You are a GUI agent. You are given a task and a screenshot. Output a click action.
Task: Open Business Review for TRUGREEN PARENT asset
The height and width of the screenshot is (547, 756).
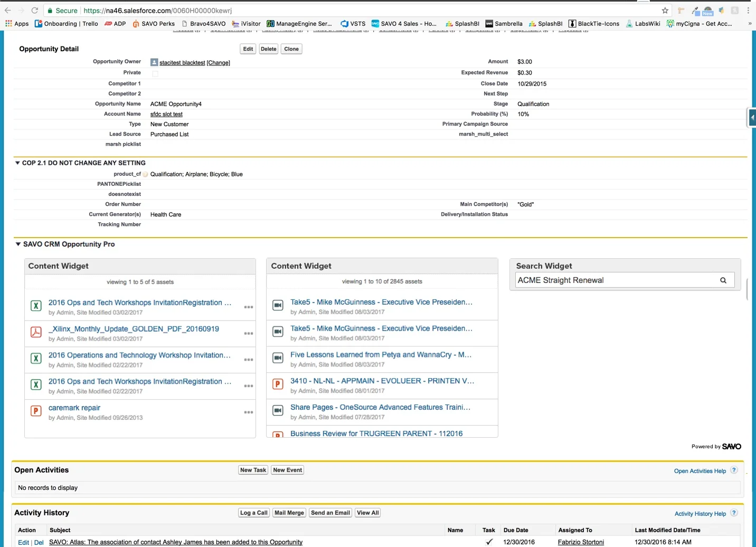point(376,433)
